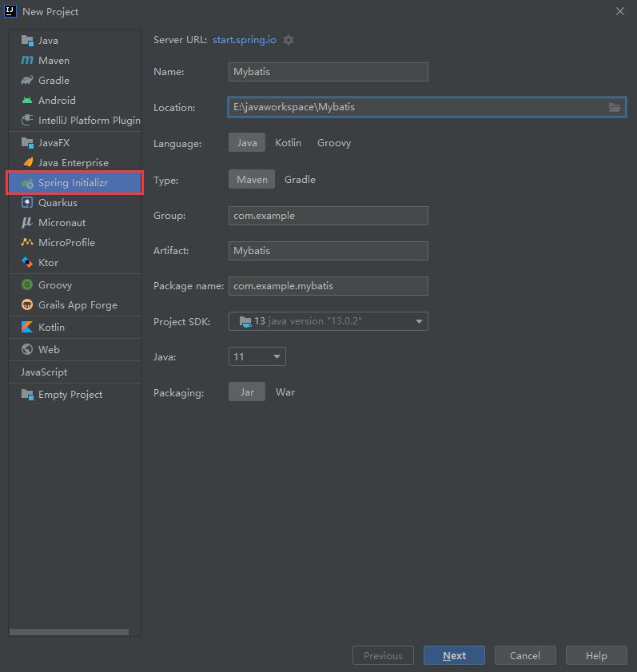Click the folder browse icon in Location field
The height and width of the screenshot is (672, 637).
click(x=615, y=107)
